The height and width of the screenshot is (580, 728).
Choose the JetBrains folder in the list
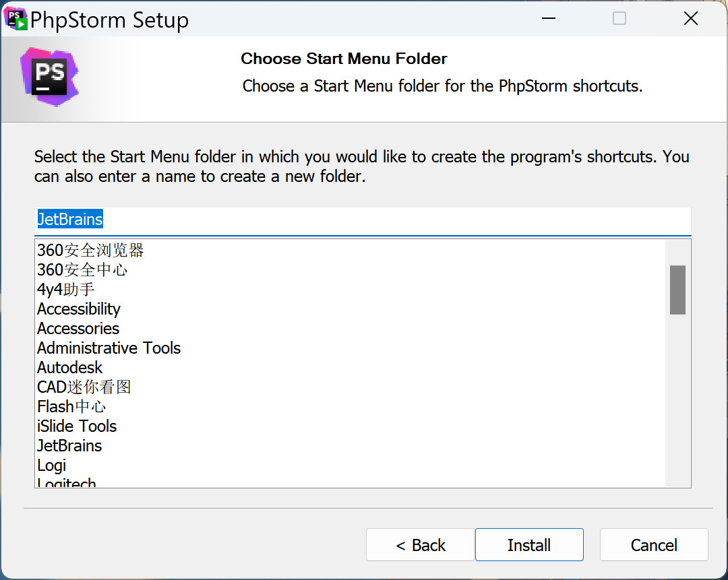click(69, 446)
